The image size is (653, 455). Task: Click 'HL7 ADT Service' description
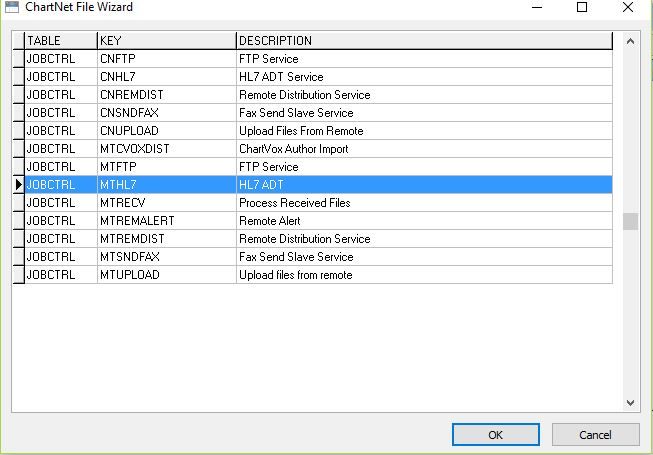click(281, 77)
